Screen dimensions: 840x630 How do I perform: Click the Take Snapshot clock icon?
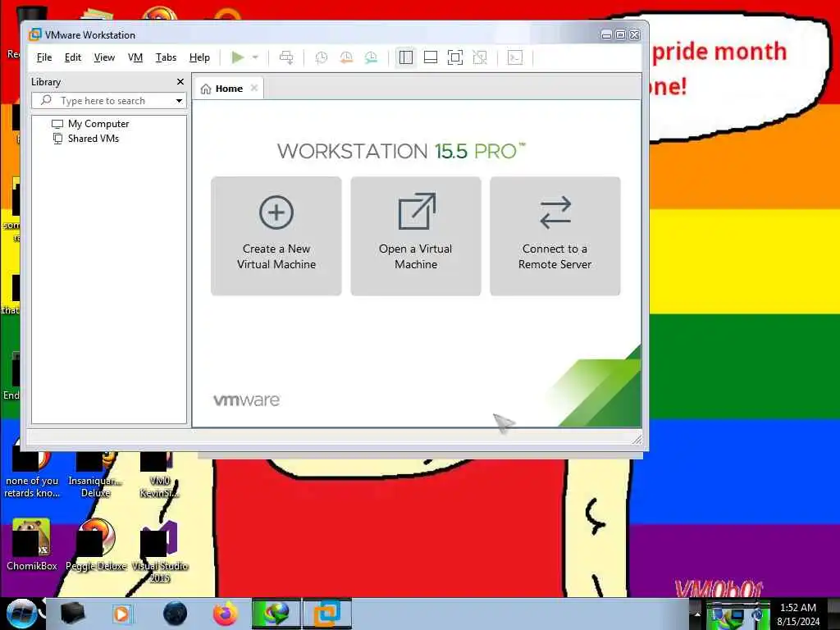(322, 57)
